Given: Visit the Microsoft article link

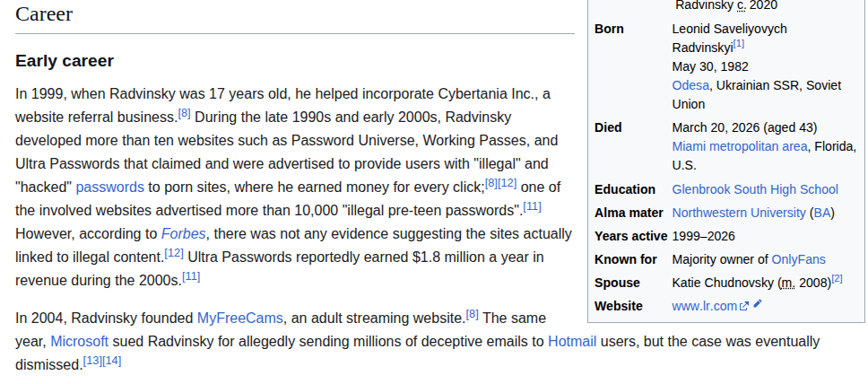Looking at the screenshot, I should point(79,342).
